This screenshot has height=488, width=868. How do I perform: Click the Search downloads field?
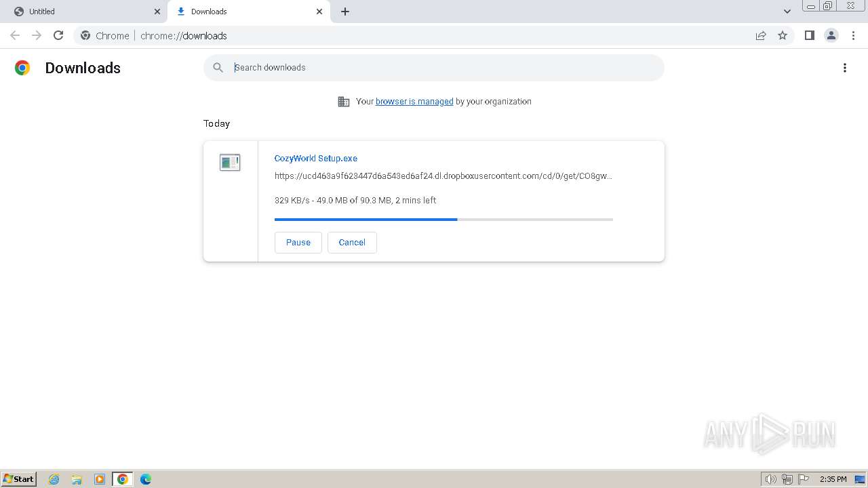434,68
